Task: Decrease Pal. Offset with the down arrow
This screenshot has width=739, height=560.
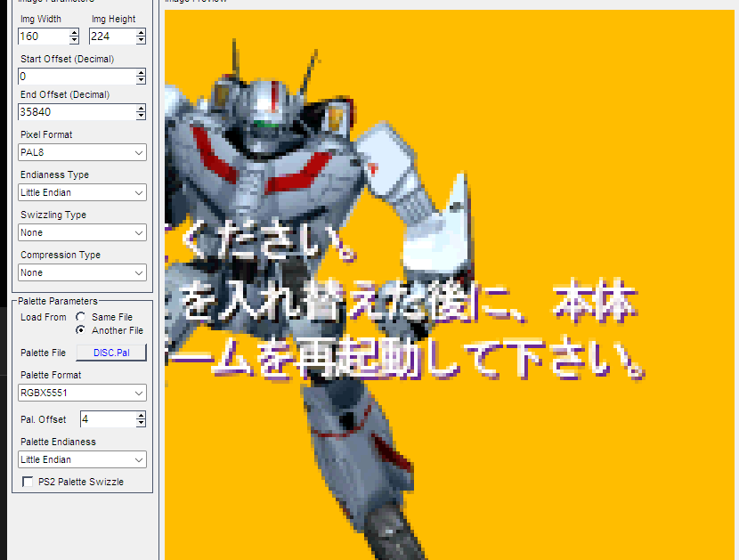Action: (141, 423)
